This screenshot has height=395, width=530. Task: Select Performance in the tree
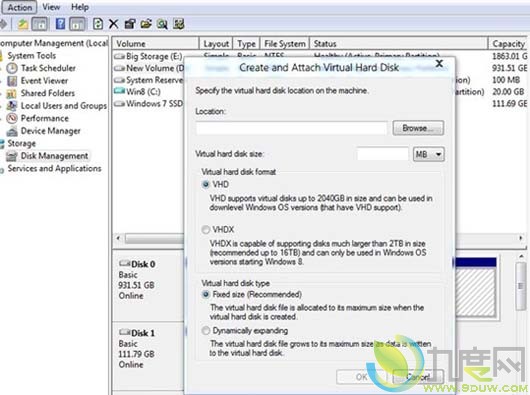(x=45, y=118)
